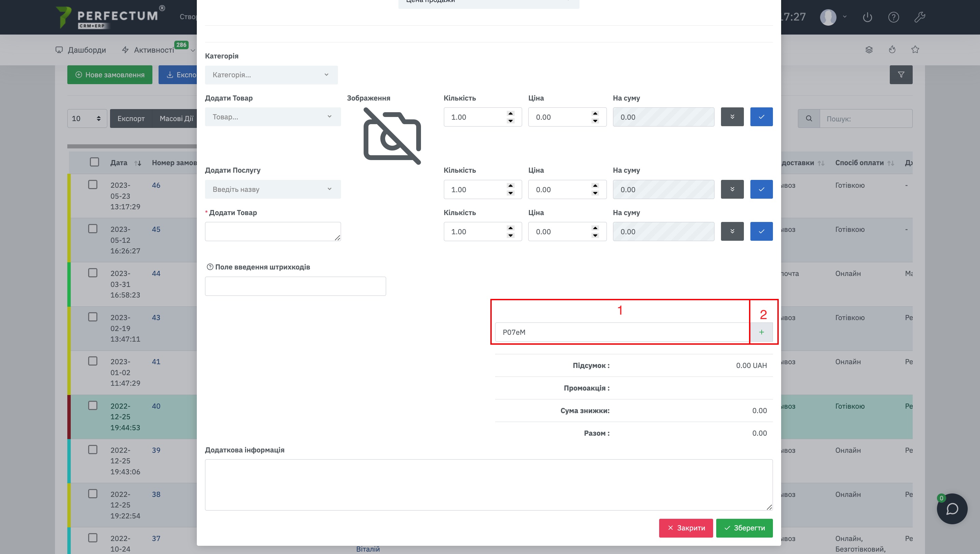
Task: Expand service row double-chevron button
Action: [732, 189]
